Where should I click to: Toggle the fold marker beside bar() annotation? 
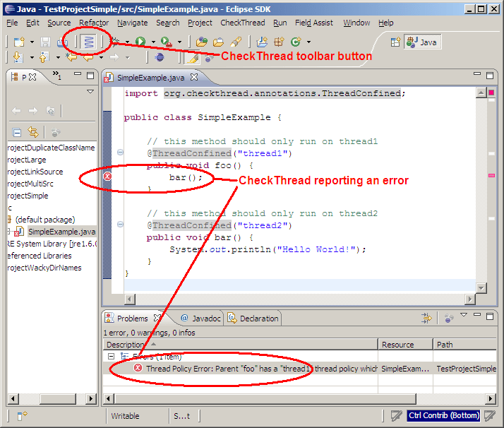pyautogui.click(x=120, y=224)
